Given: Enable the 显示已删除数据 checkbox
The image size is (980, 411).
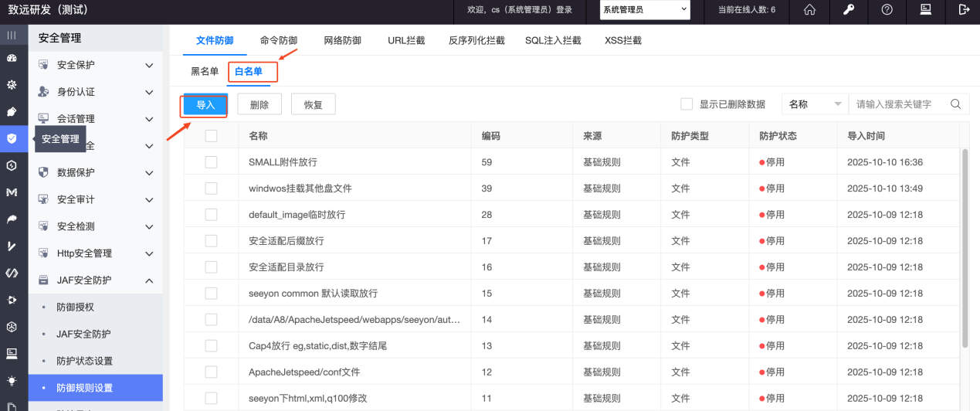Looking at the screenshot, I should click(x=687, y=104).
